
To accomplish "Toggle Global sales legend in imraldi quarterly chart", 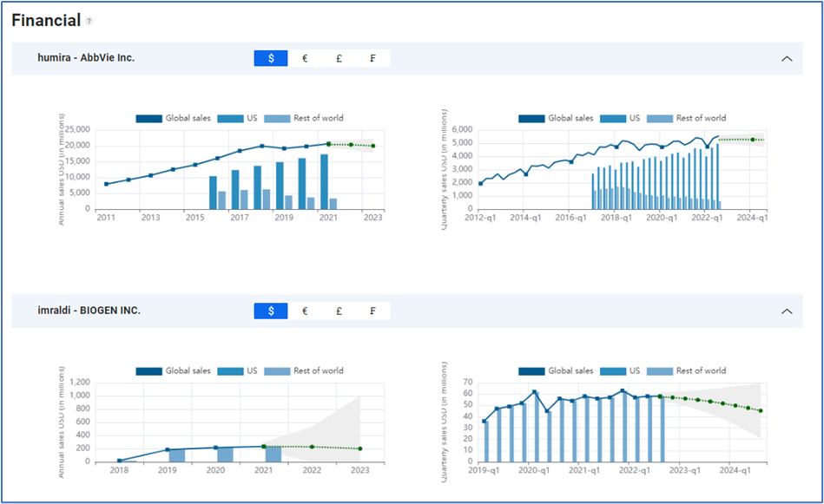I will [556, 370].
